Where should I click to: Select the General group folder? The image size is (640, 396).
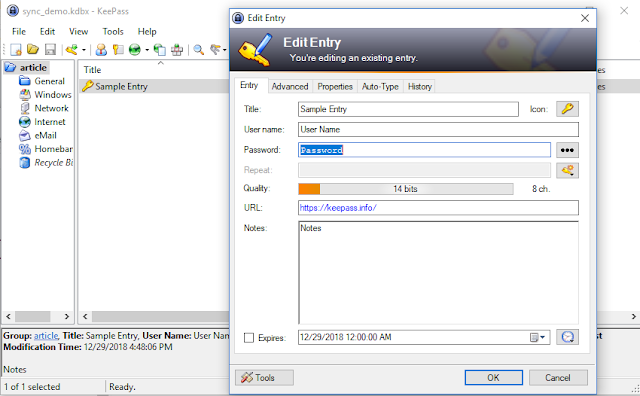coord(49,81)
